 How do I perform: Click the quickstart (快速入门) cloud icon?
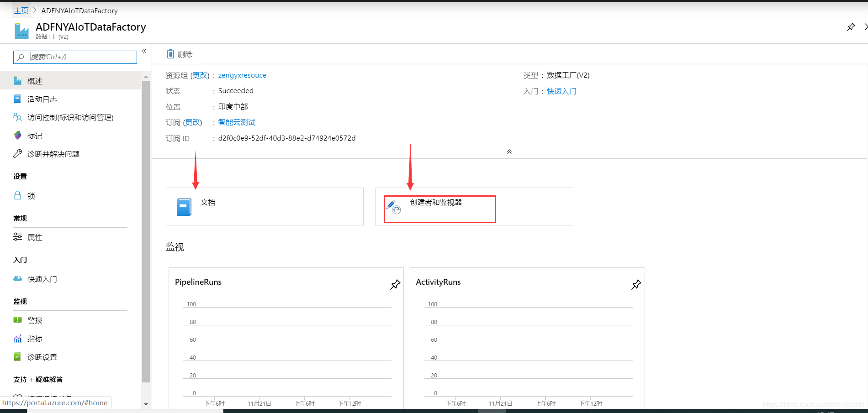18,278
